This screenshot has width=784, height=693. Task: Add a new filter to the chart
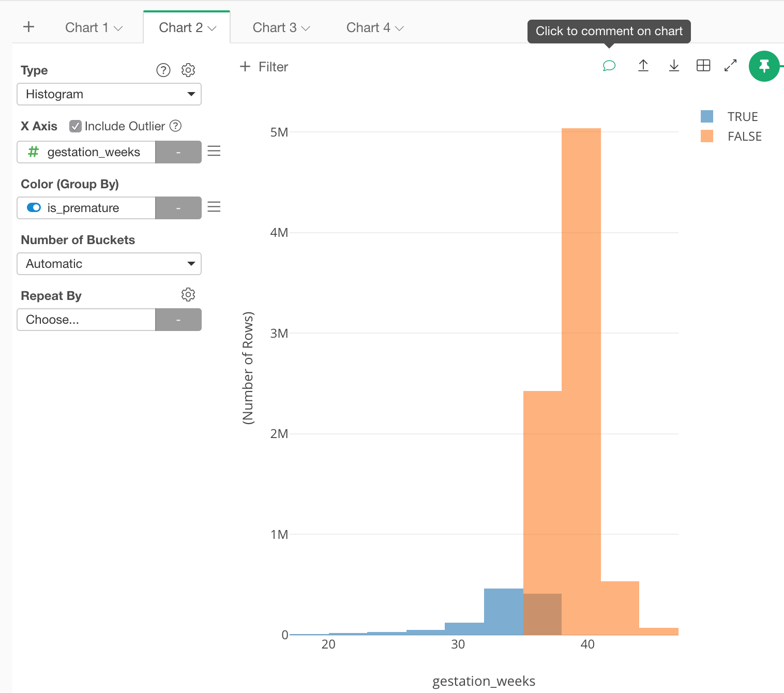(x=263, y=67)
